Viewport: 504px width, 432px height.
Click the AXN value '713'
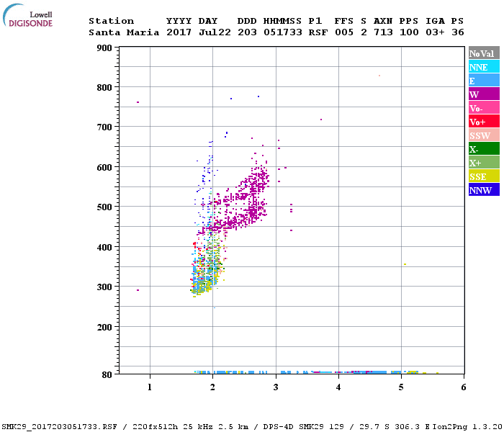(x=383, y=32)
